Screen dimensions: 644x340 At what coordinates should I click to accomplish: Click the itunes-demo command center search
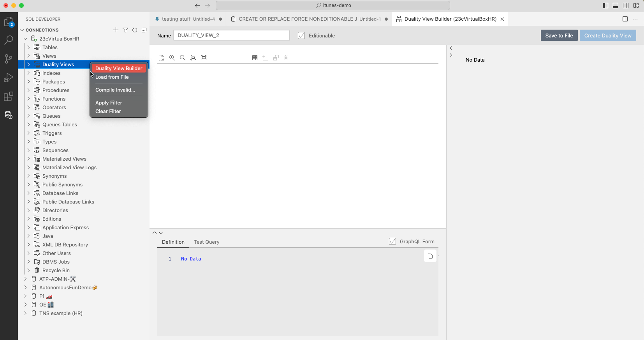(x=333, y=5)
